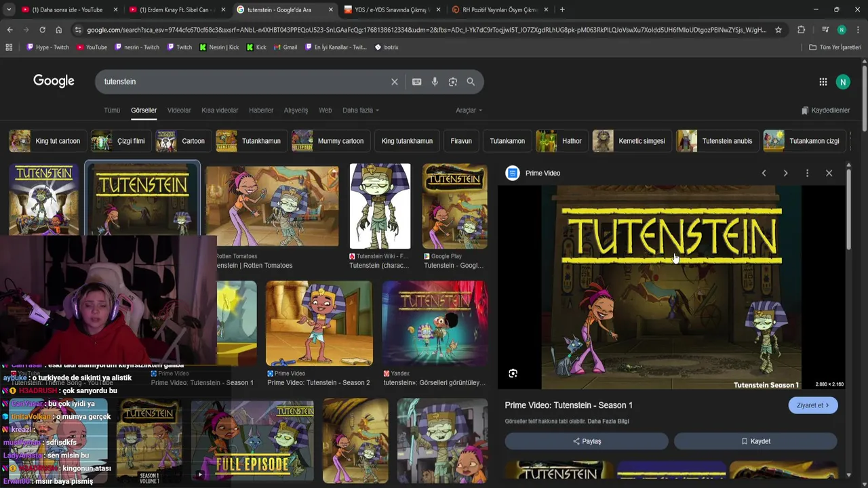868x488 pixels.
Task: Open the Gmail bookmark
Action: 285,47
